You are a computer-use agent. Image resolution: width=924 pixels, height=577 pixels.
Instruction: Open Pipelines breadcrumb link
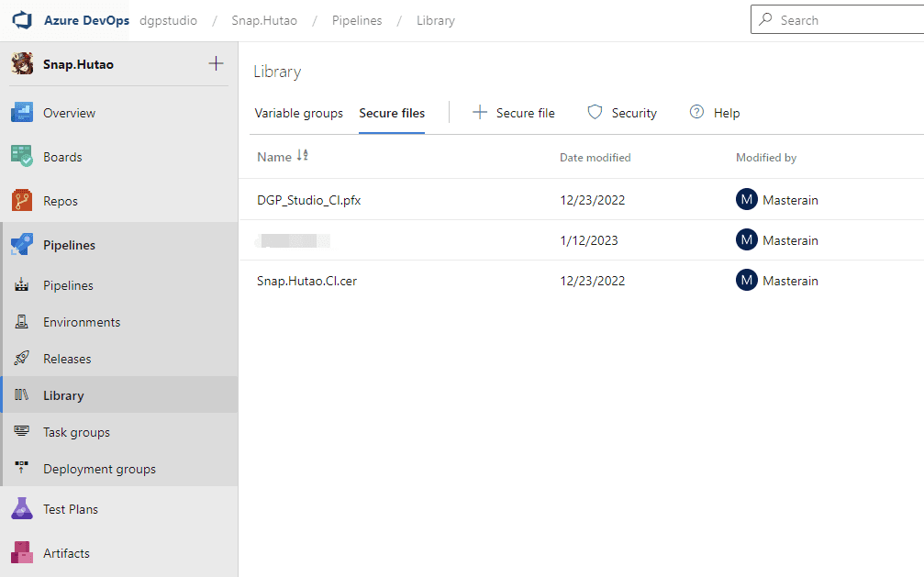[357, 20]
